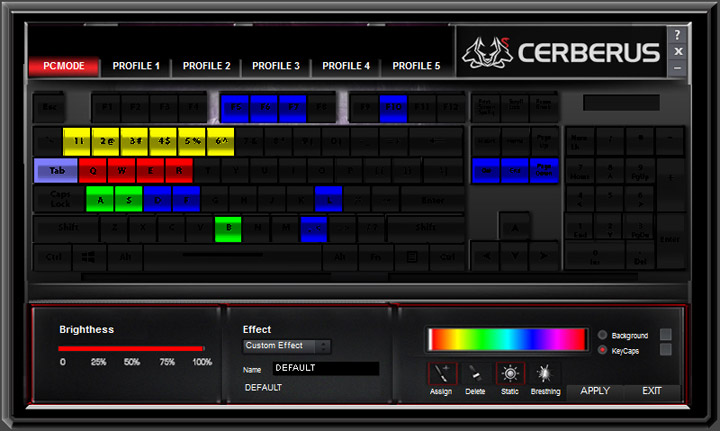Choose the Breathing lighting icon
This screenshot has height=431, width=720.
545,374
